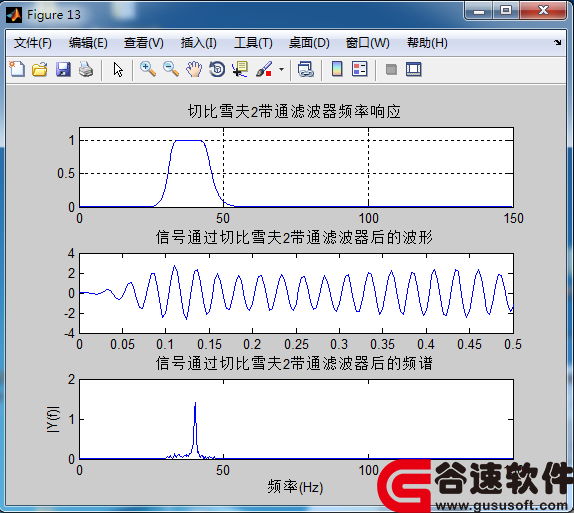Click the dock figure arrow at menu bar right
This screenshot has width=574, height=513.
558,42
